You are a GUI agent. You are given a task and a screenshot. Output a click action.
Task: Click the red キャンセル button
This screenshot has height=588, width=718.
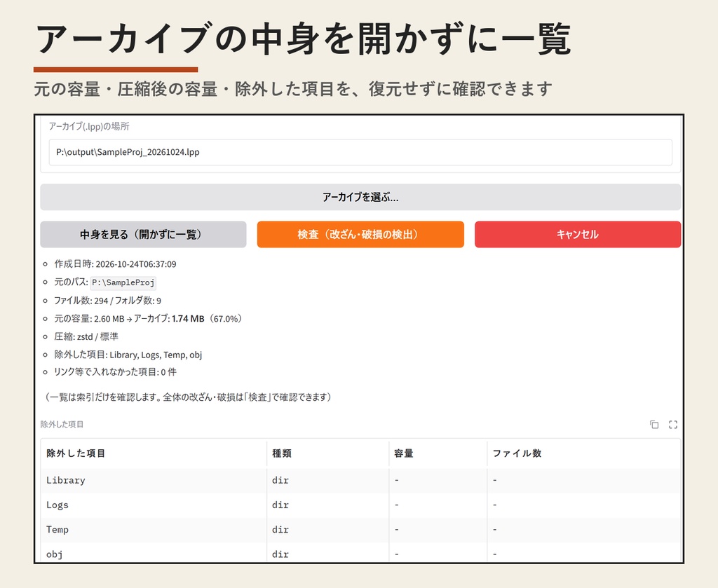pos(578,234)
